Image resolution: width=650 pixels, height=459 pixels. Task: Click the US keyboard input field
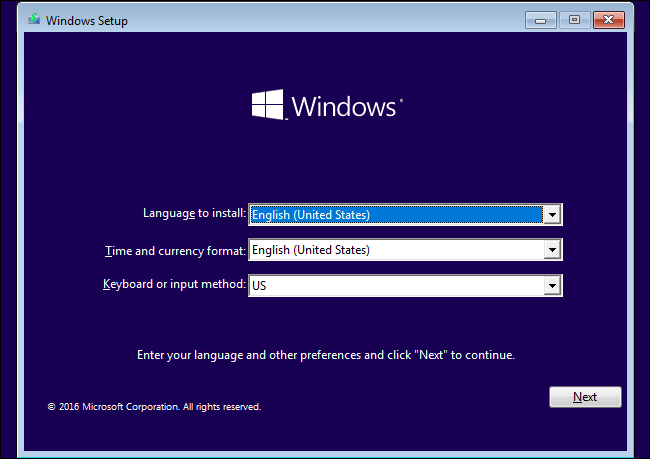394,285
